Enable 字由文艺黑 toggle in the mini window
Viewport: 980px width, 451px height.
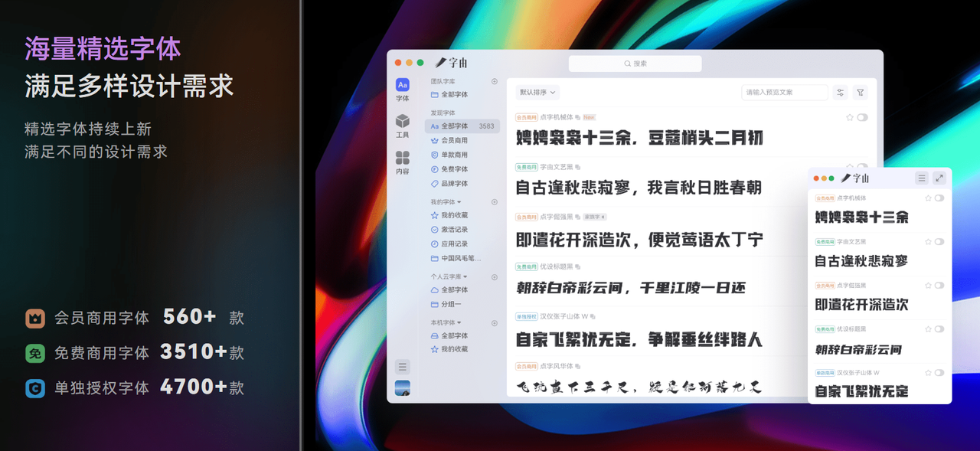[x=939, y=241]
